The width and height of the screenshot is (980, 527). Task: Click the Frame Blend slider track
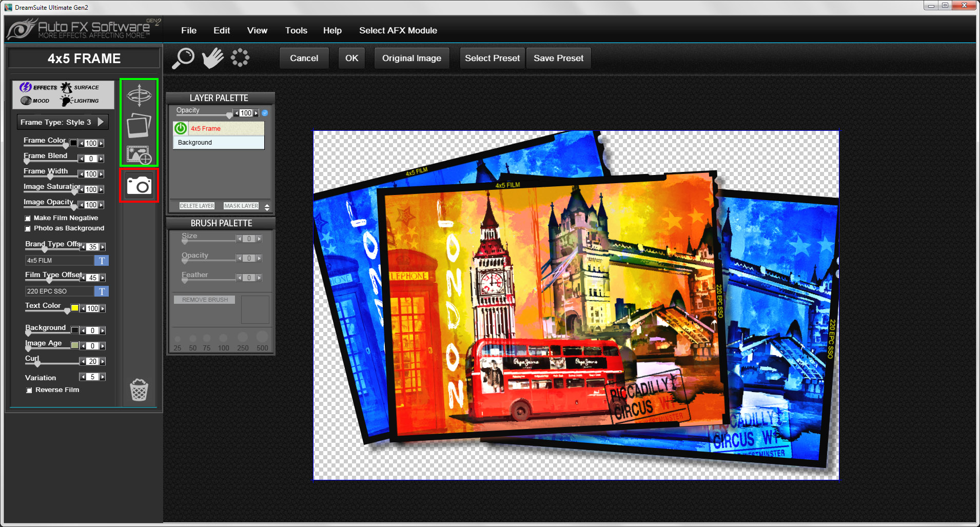50,161
